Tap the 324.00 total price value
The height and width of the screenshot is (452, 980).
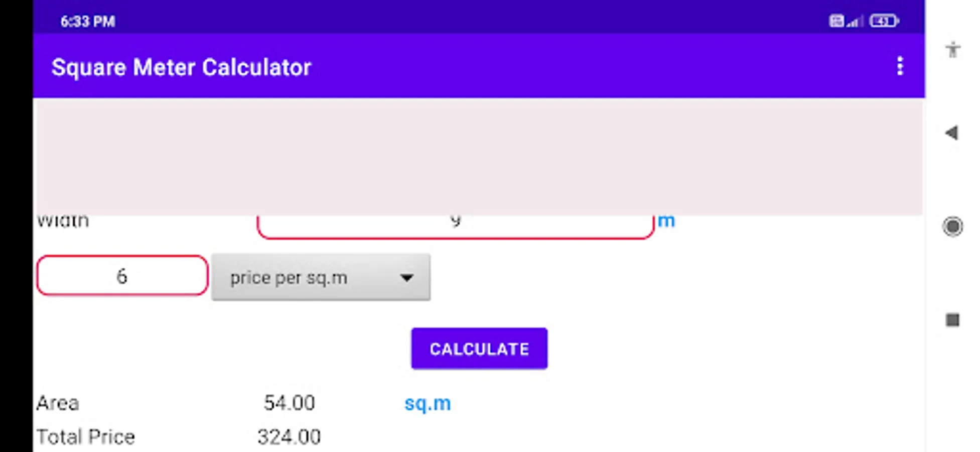(289, 436)
